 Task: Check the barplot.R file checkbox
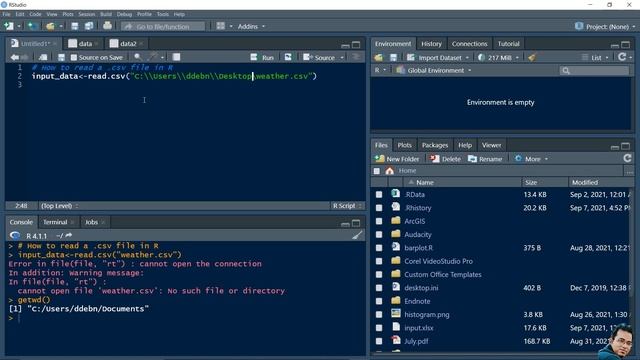point(379,248)
